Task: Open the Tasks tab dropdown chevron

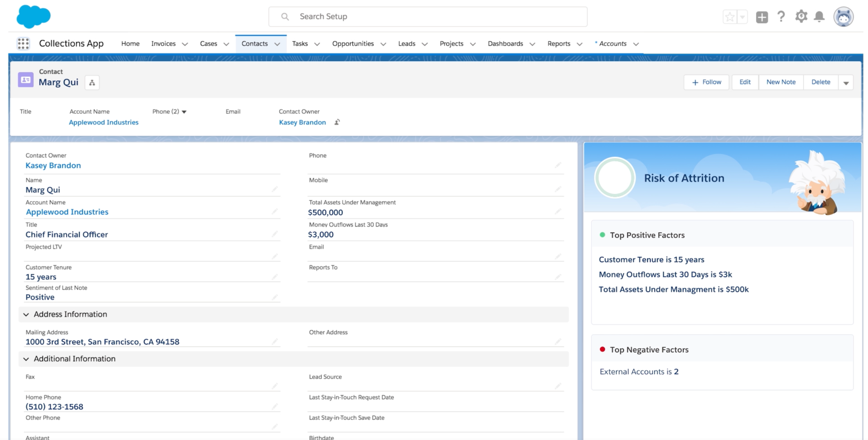Action: coord(317,44)
